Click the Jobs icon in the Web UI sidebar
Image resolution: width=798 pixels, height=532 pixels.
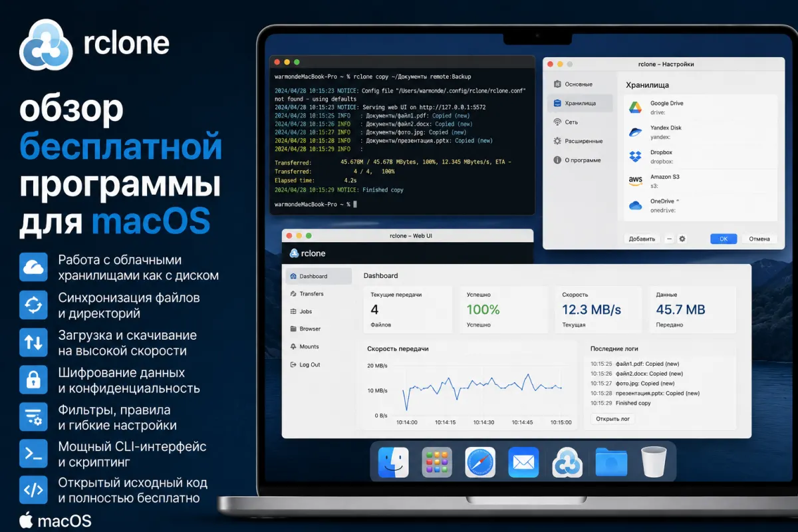293,311
